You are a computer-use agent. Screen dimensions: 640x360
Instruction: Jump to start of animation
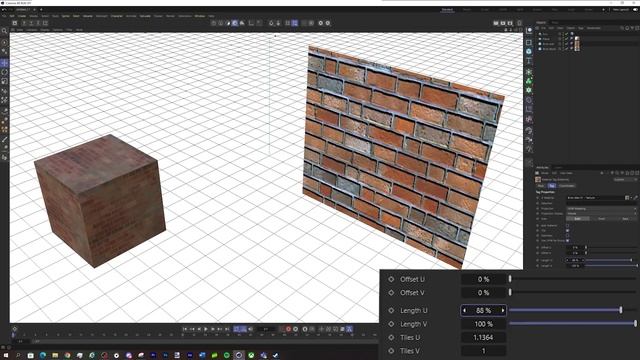click(x=185, y=329)
